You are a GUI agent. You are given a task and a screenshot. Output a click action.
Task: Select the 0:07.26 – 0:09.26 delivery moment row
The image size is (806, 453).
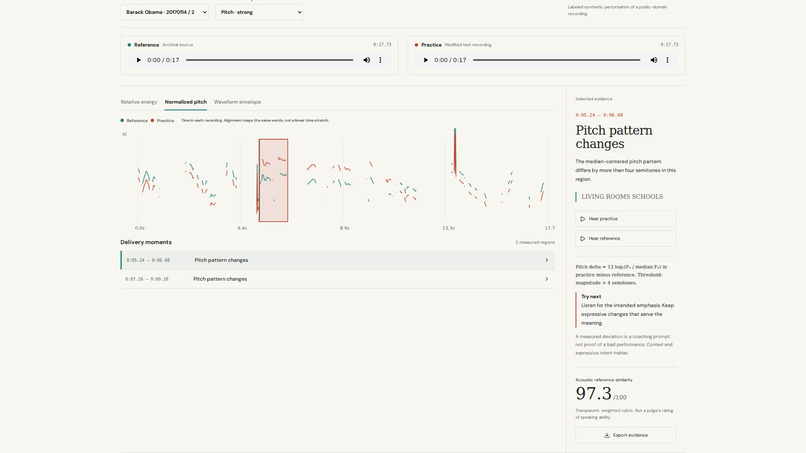pyautogui.click(x=338, y=279)
